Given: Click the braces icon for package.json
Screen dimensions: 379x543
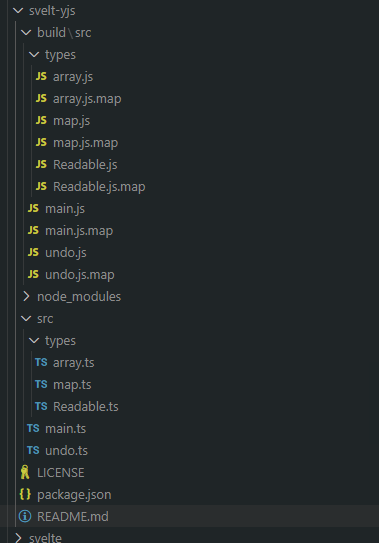Looking at the screenshot, I should click(25, 494).
